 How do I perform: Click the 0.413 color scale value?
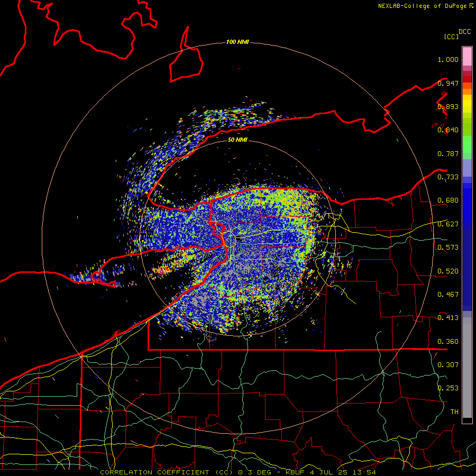coord(448,318)
